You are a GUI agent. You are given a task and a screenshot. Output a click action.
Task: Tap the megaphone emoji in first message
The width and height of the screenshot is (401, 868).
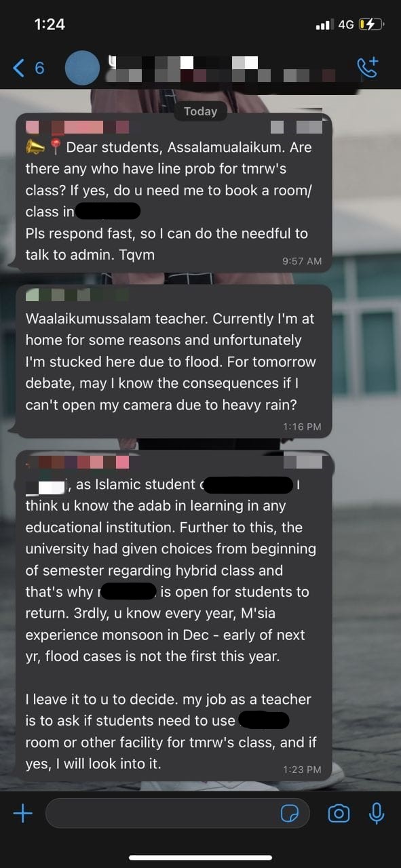point(35,146)
